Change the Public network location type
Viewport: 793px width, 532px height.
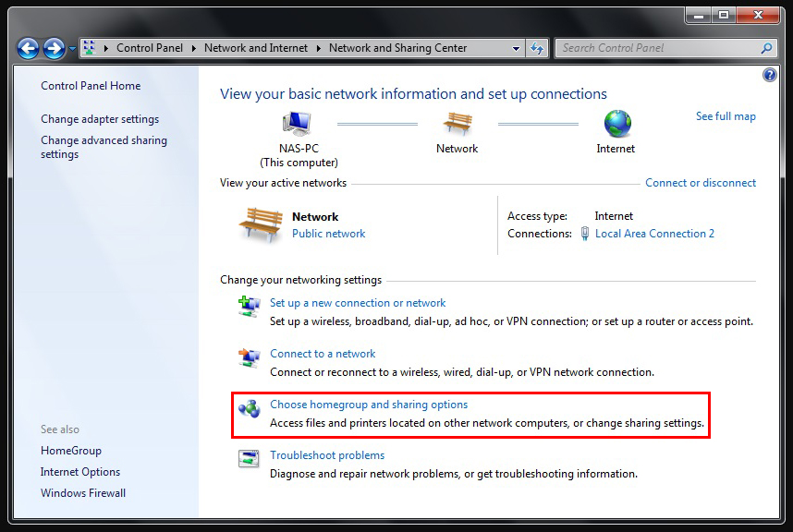[329, 234]
